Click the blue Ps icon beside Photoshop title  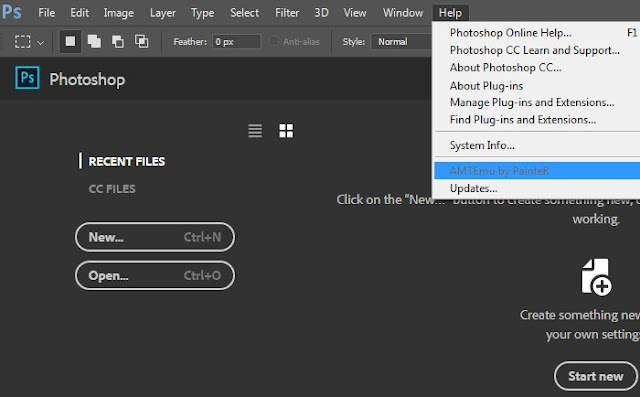[x=27, y=78]
